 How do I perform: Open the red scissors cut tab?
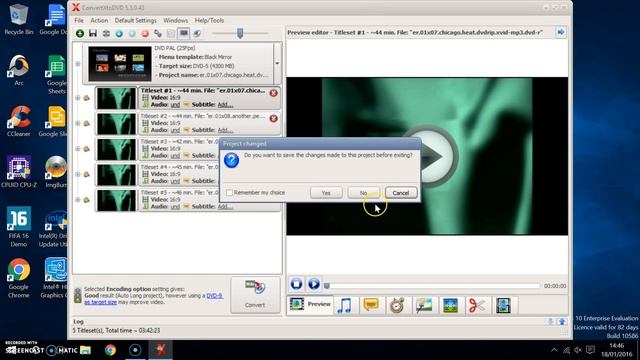477,305
